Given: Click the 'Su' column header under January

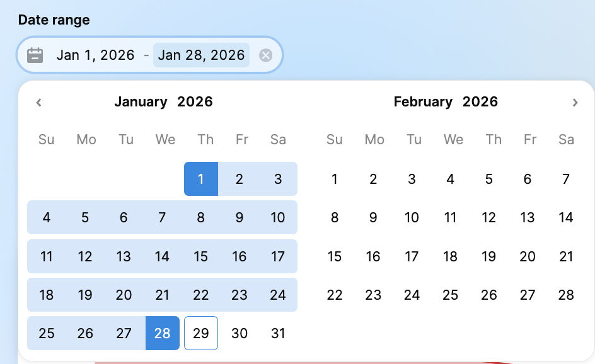Looking at the screenshot, I should (x=46, y=139).
